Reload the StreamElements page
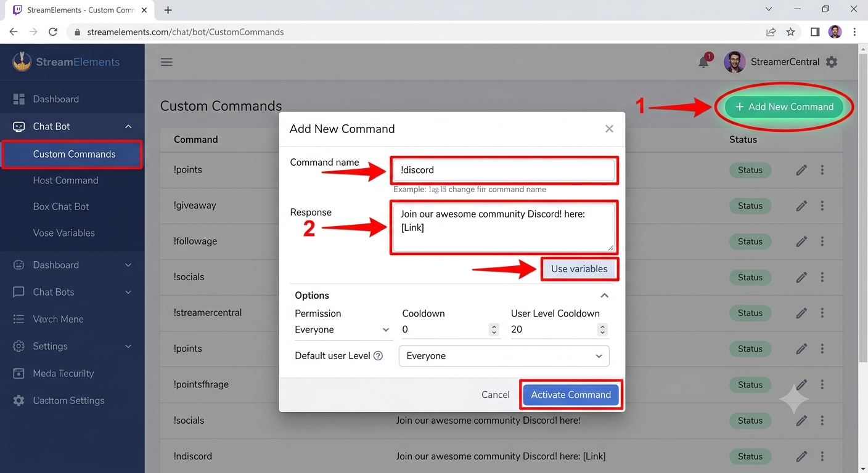868x473 pixels. (53, 32)
